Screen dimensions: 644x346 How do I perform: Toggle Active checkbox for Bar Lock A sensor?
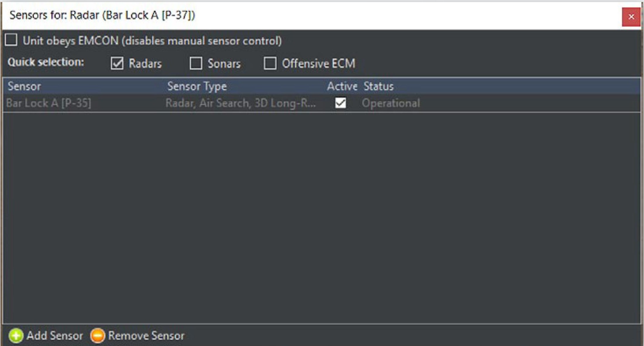[x=340, y=103]
